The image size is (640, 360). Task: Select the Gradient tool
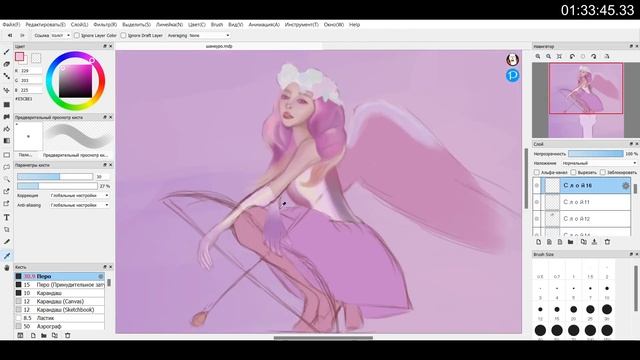click(7, 141)
